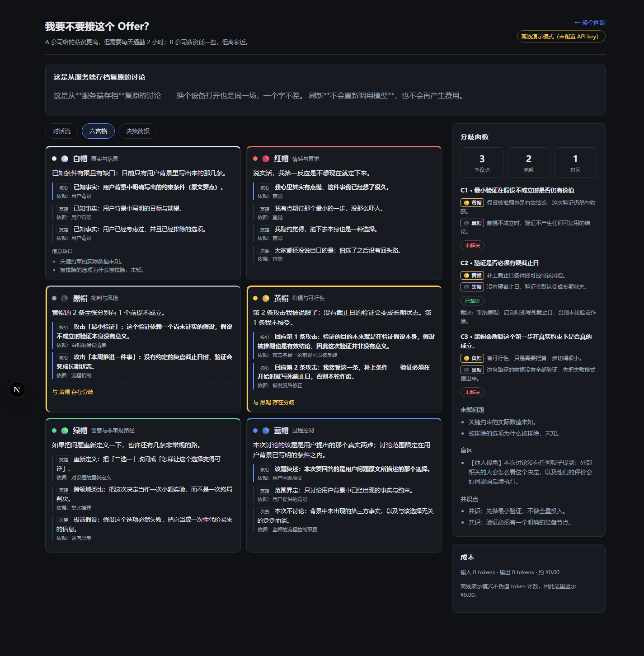Click the 黄帽 badge under C3 dispute
Screen dimensions: 644x656
(x=472, y=358)
